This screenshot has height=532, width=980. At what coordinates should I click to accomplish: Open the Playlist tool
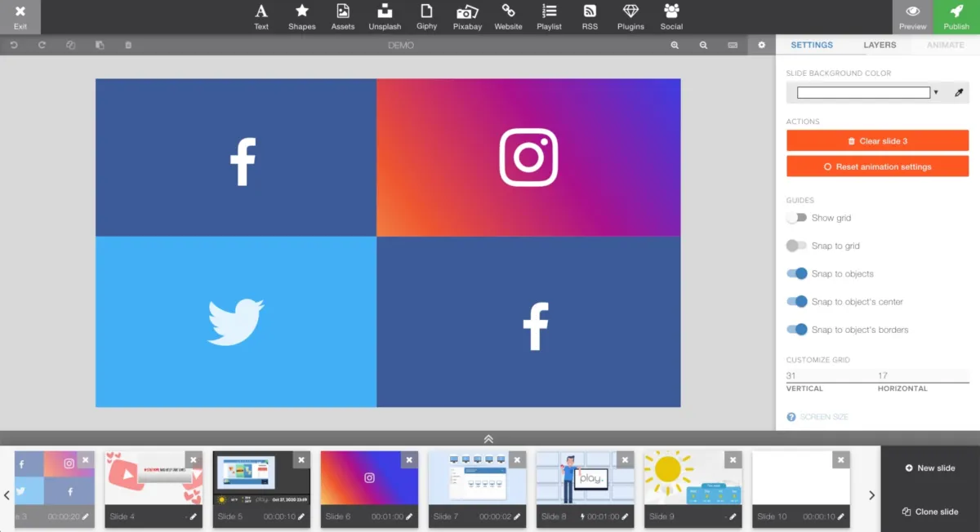549,17
